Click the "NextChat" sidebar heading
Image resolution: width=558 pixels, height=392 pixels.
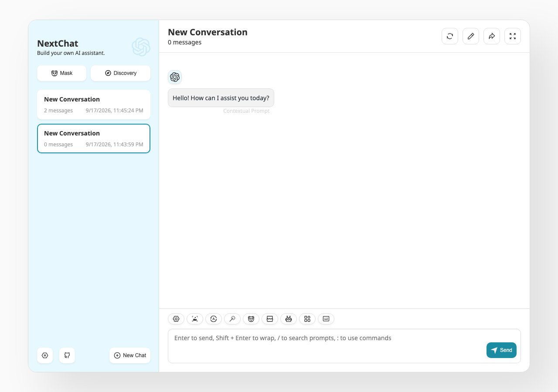click(58, 44)
